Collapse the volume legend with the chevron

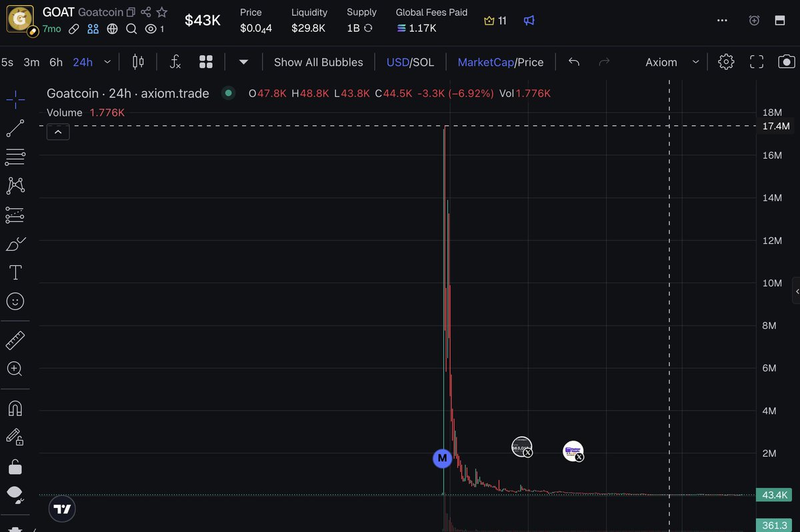click(58, 132)
